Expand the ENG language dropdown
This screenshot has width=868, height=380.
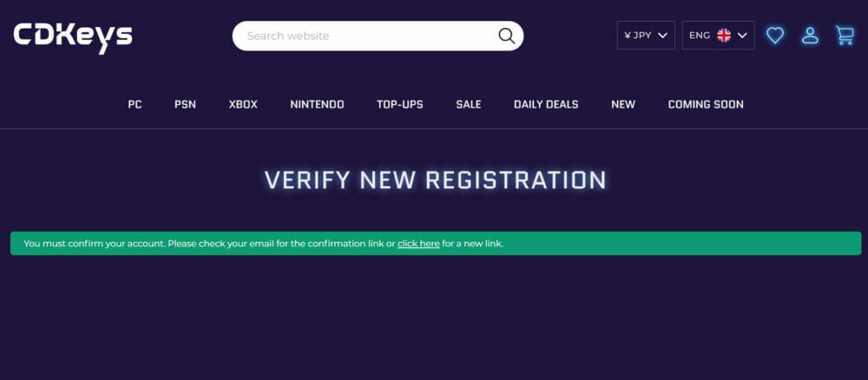(717, 36)
